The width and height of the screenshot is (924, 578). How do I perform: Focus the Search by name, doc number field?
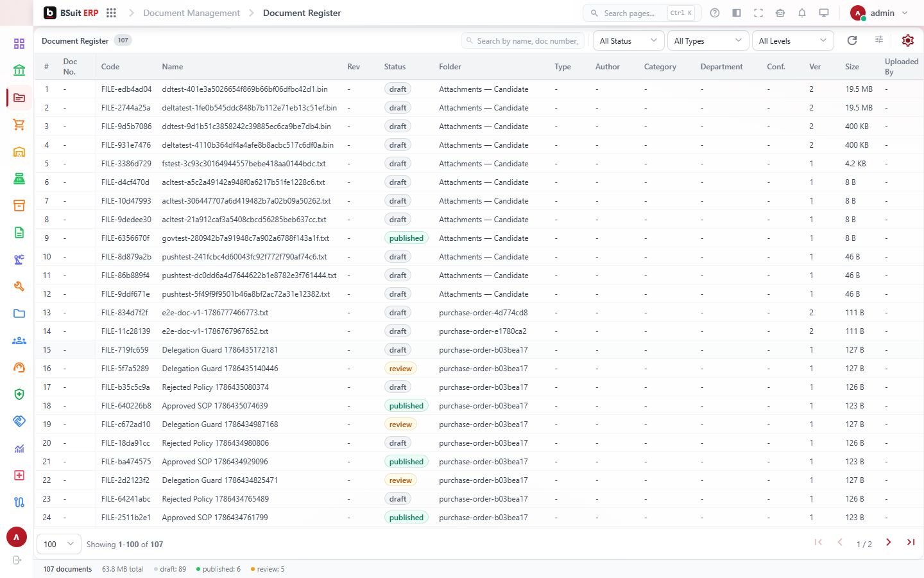tap(523, 40)
